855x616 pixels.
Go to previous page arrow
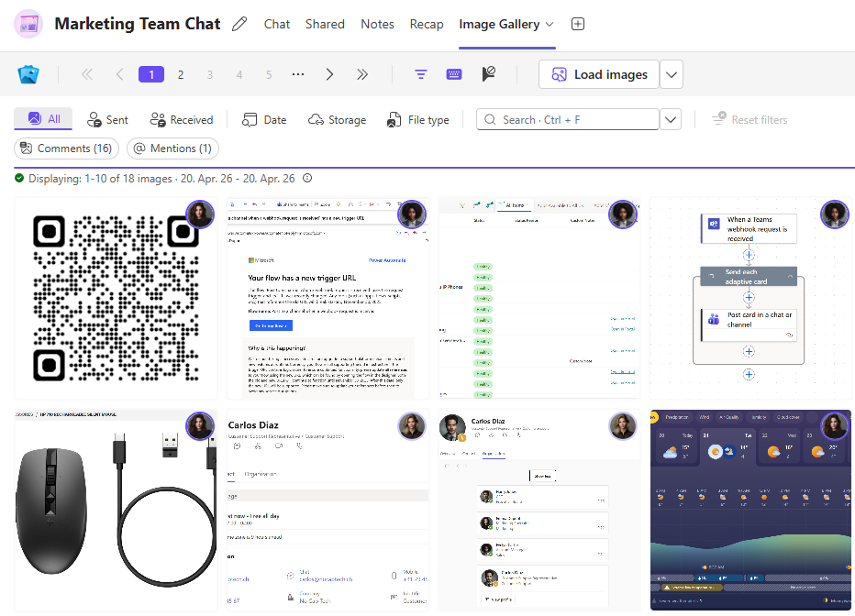120,74
